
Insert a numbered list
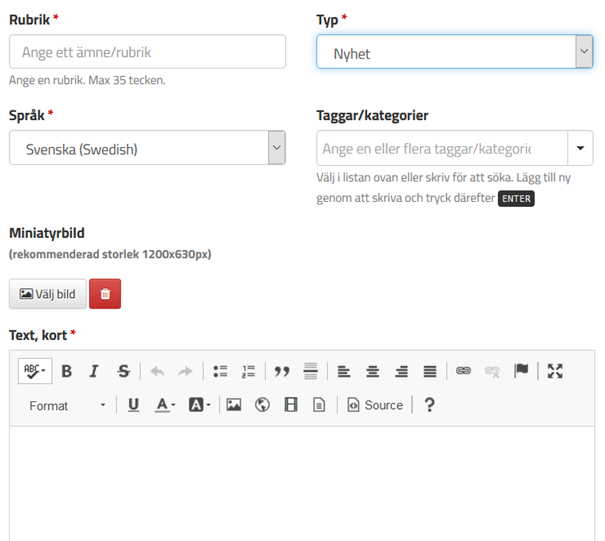(x=249, y=371)
